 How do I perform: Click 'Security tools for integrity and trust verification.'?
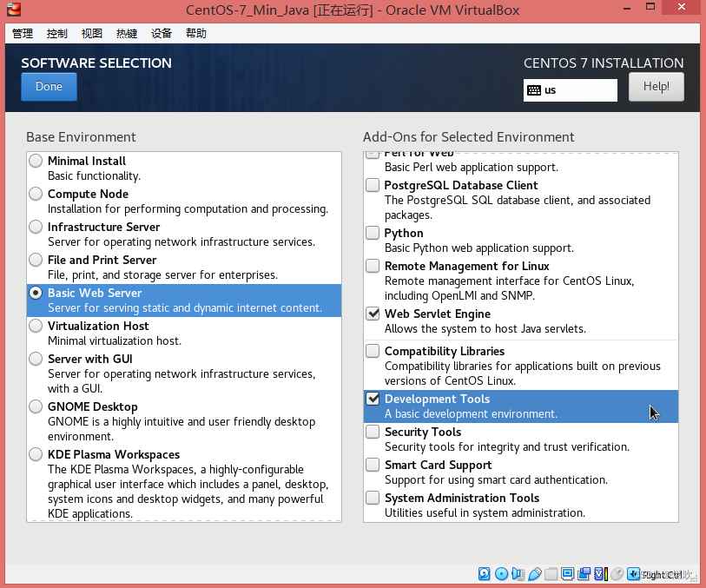click(507, 446)
